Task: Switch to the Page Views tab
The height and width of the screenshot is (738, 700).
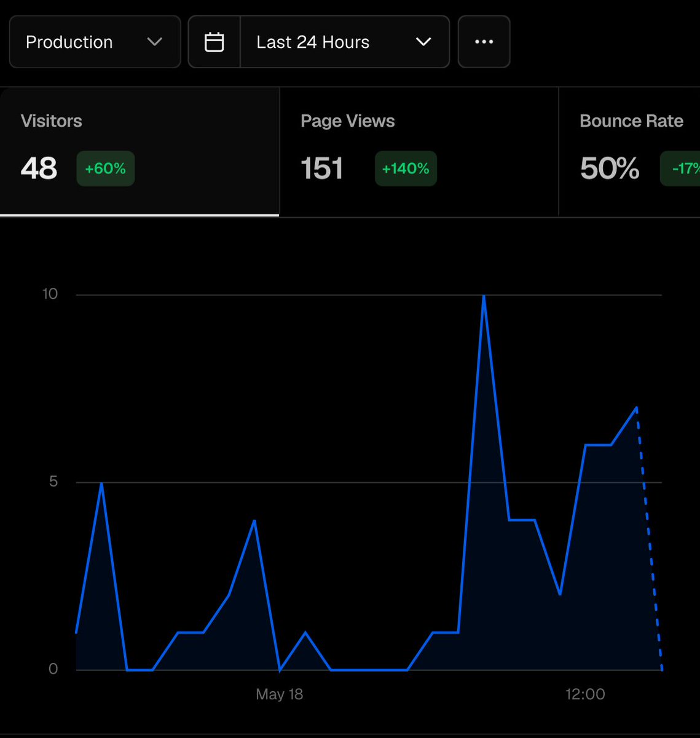Action: pos(419,151)
